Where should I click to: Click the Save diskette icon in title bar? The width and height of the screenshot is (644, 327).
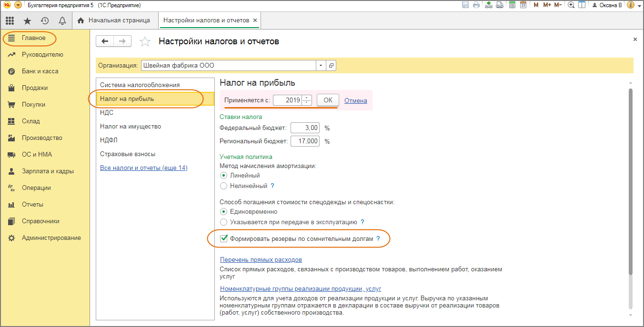pyautogui.click(x=466, y=5)
